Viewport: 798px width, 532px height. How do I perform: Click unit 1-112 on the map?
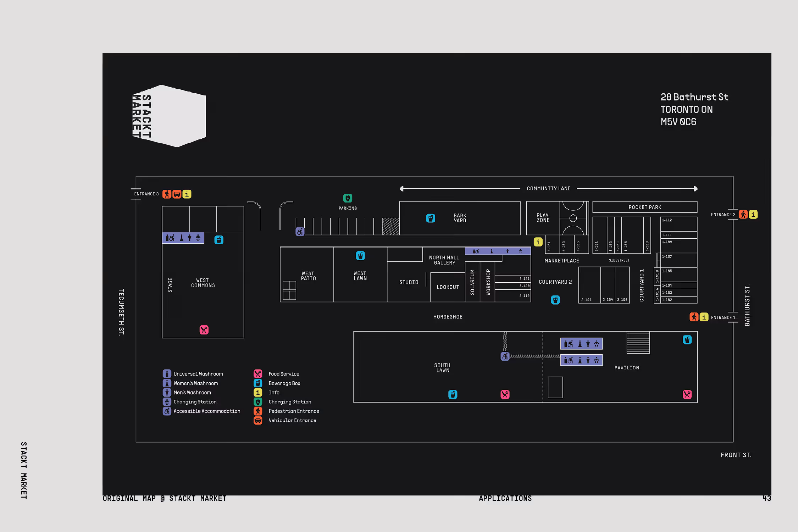(x=679, y=224)
